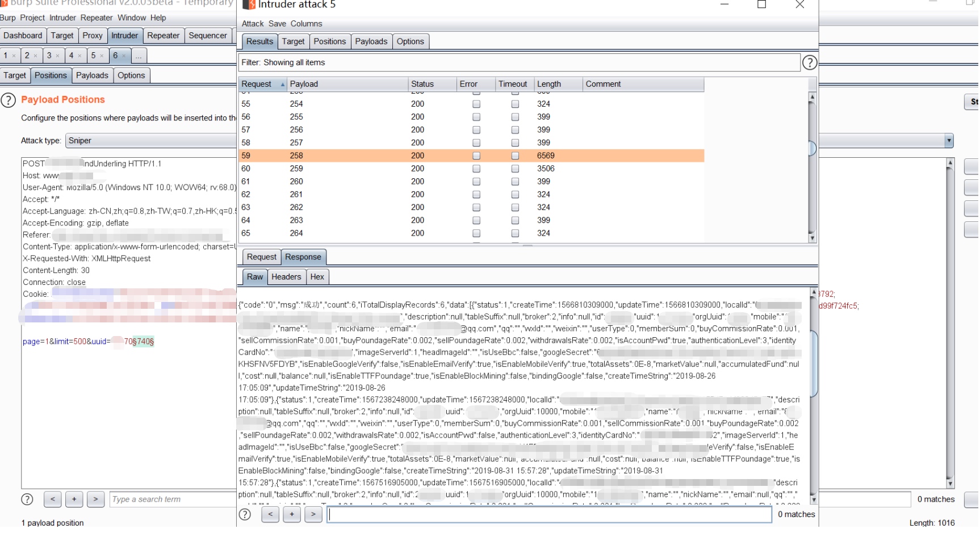Toggle Timeout checkbox for request 58

[515, 143]
